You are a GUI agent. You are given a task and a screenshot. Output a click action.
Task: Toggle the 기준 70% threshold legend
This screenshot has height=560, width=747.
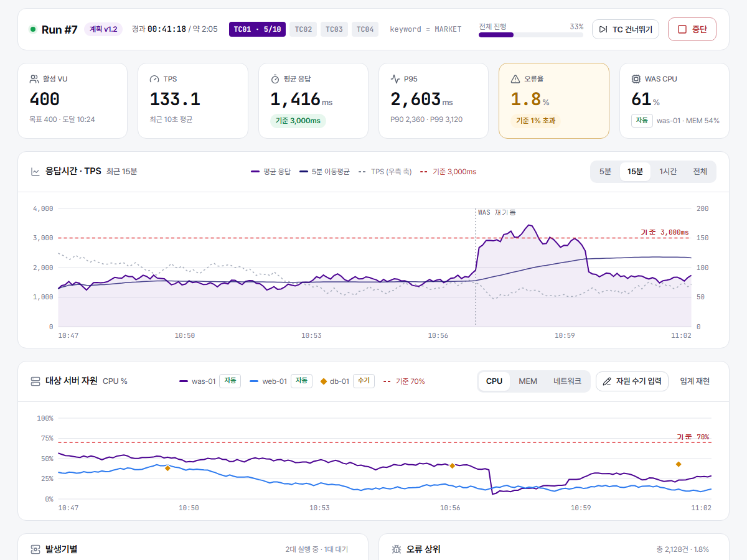tap(404, 381)
